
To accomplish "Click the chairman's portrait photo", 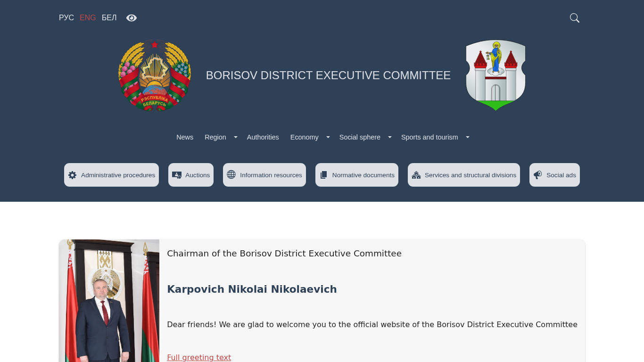I will click(x=109, y=301).
